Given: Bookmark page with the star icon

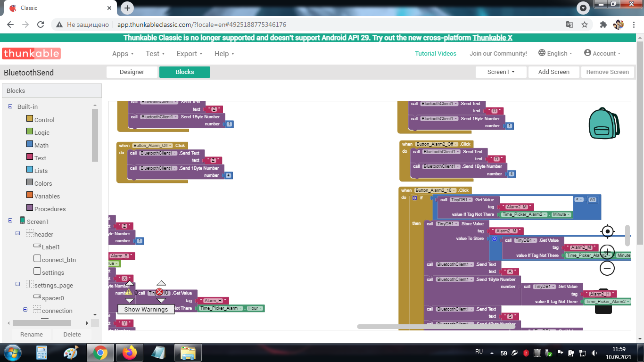Looking at the screenshot, I should (585, 25).
